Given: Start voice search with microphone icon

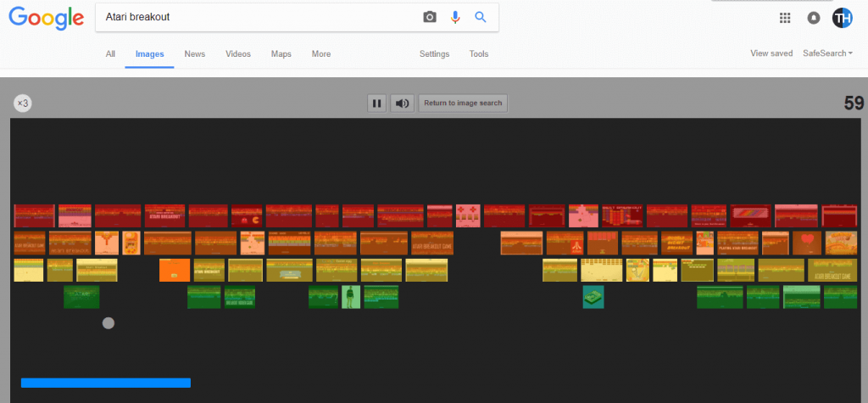Looking at the screenshot, I should [455, 17].
